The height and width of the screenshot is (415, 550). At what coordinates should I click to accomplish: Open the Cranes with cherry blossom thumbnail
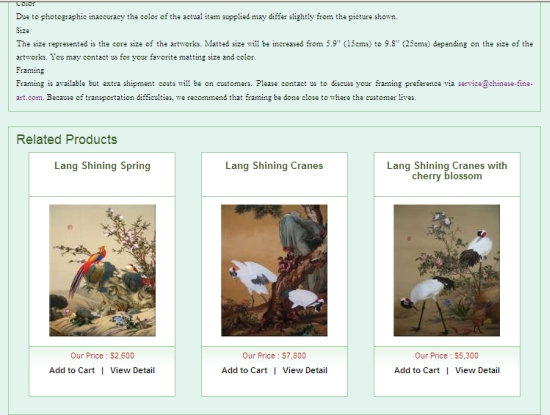coord(447,270)
